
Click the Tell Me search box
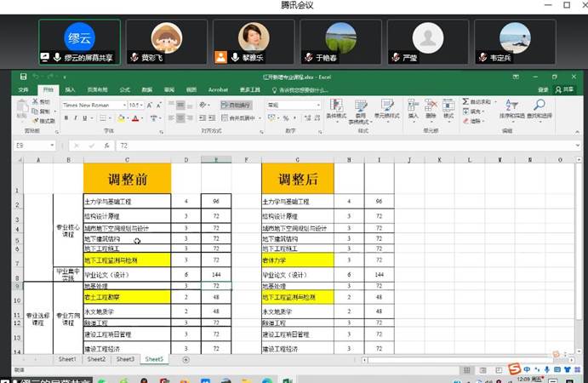300,90
